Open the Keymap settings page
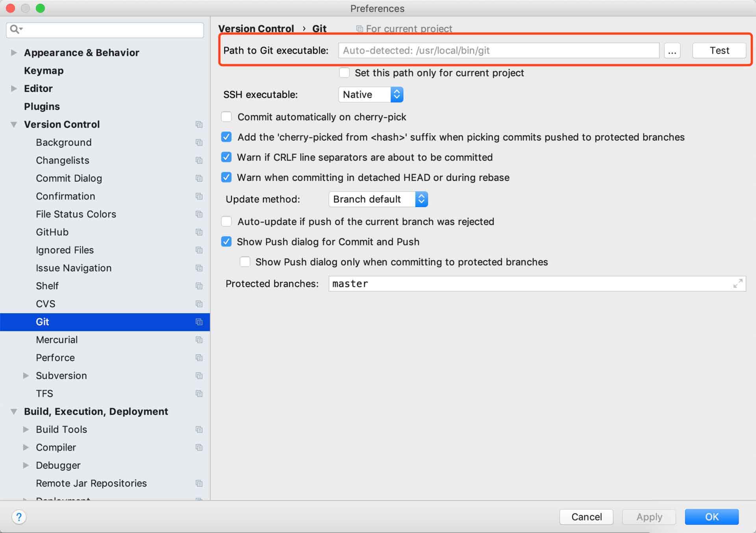 click(x=44, y=71)
